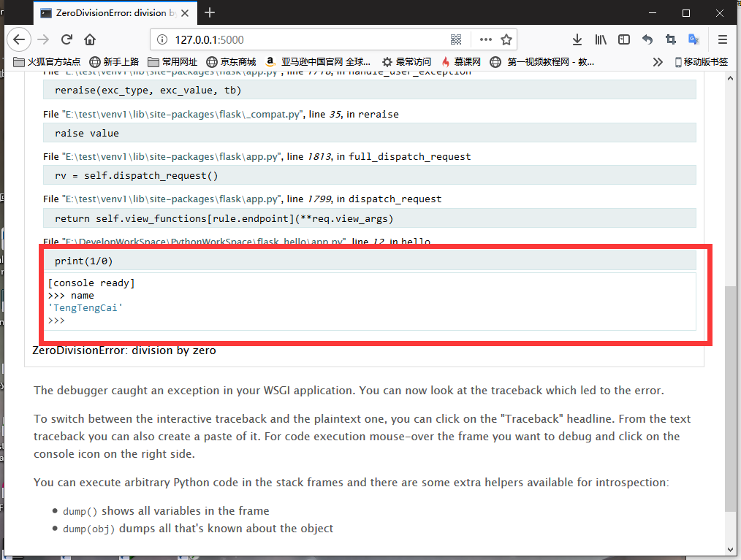Click the '>>> name' console entry
The height and width of the screenshot is (560, 741).
click(x=71, y=296)
